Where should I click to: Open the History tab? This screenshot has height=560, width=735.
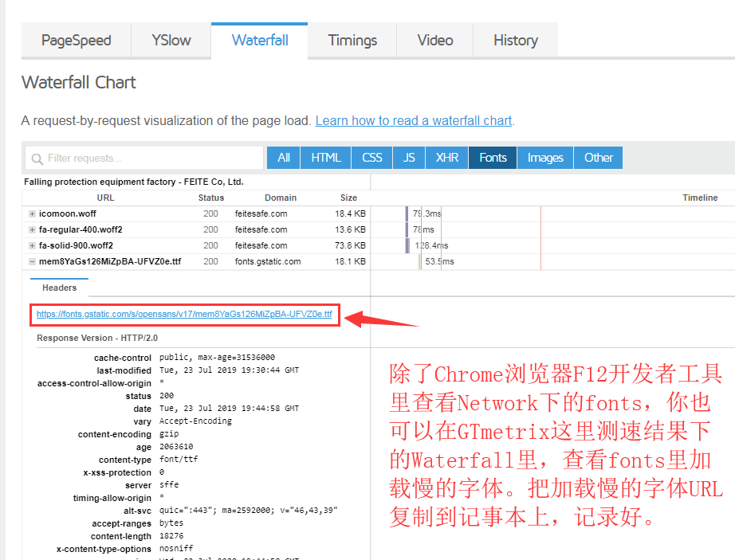pyautogui.click(x=516, y=41)
